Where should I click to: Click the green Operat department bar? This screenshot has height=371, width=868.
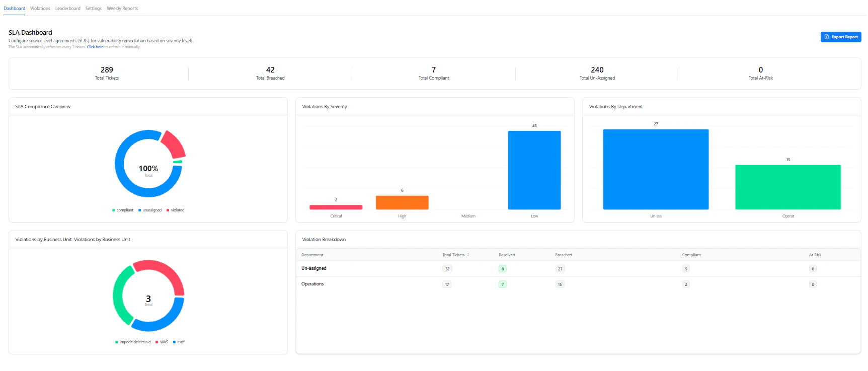tap(788, 187)
